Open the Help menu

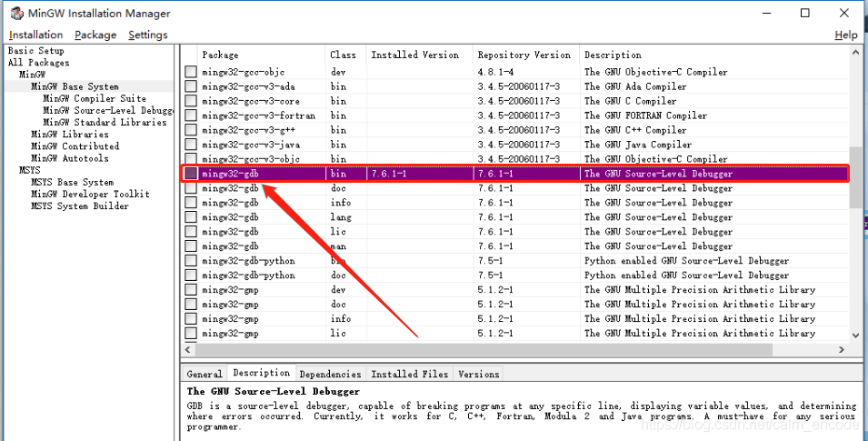point(846,35)
